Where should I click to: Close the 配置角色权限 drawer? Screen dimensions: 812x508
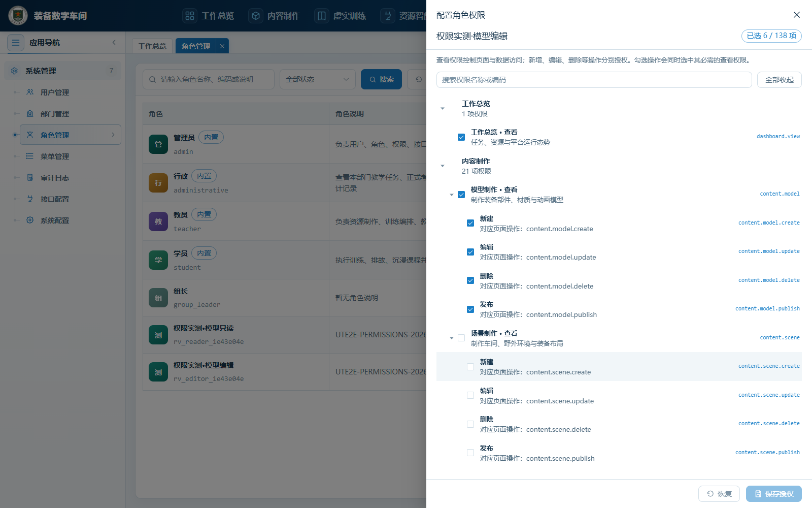point(797,15)
